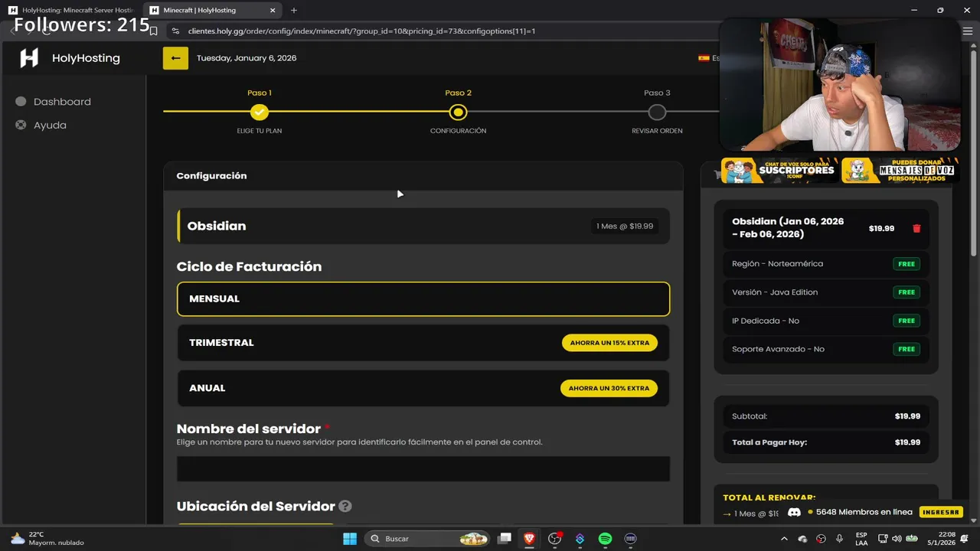The height and width of the screenshot is (551, 980).
Task: Open Dashboard in the sidebar
Action: 62,102
